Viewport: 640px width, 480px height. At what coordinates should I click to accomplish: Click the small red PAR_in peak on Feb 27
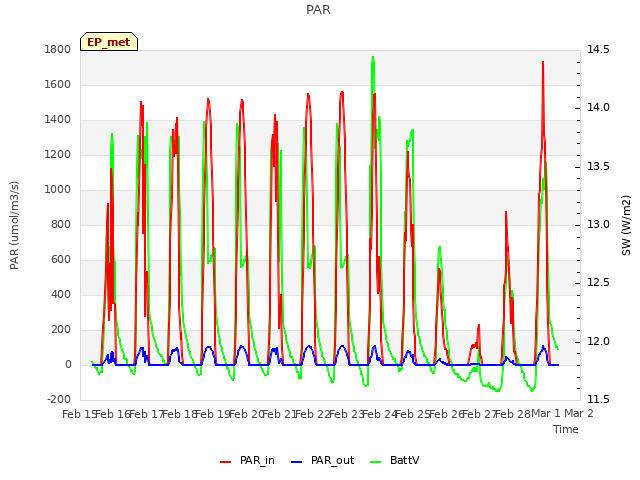point(479,326)
